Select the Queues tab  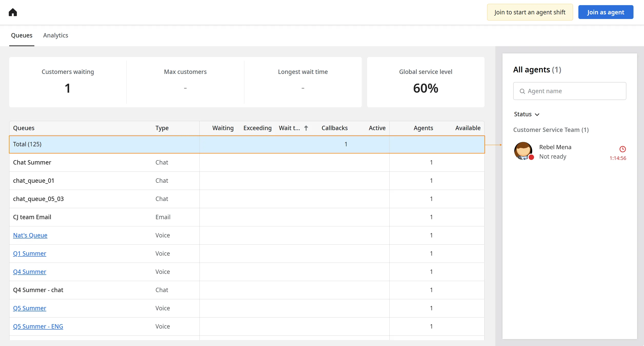point(22,35)
